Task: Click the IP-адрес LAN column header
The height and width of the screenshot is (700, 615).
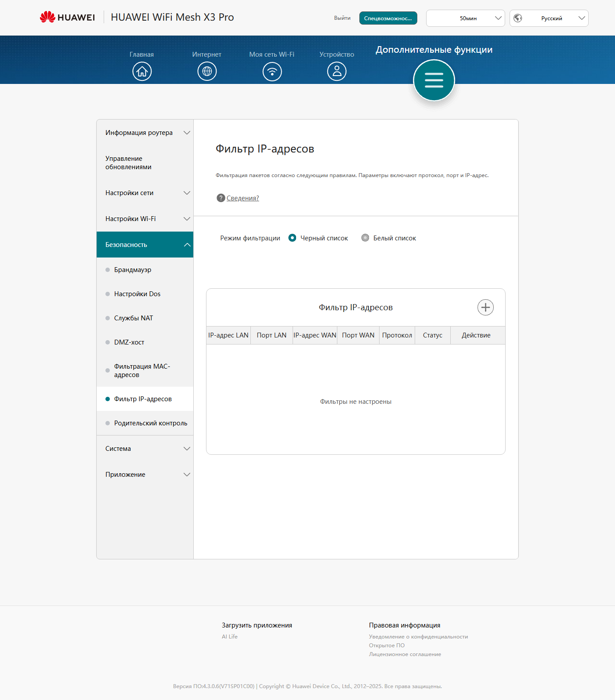Action: coord(228,335)
